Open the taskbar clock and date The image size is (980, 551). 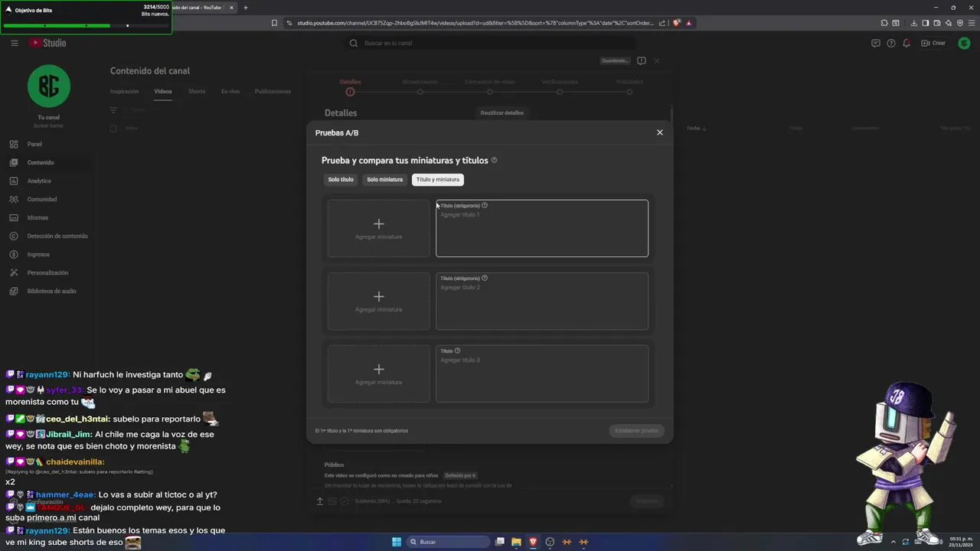point(961,542)
